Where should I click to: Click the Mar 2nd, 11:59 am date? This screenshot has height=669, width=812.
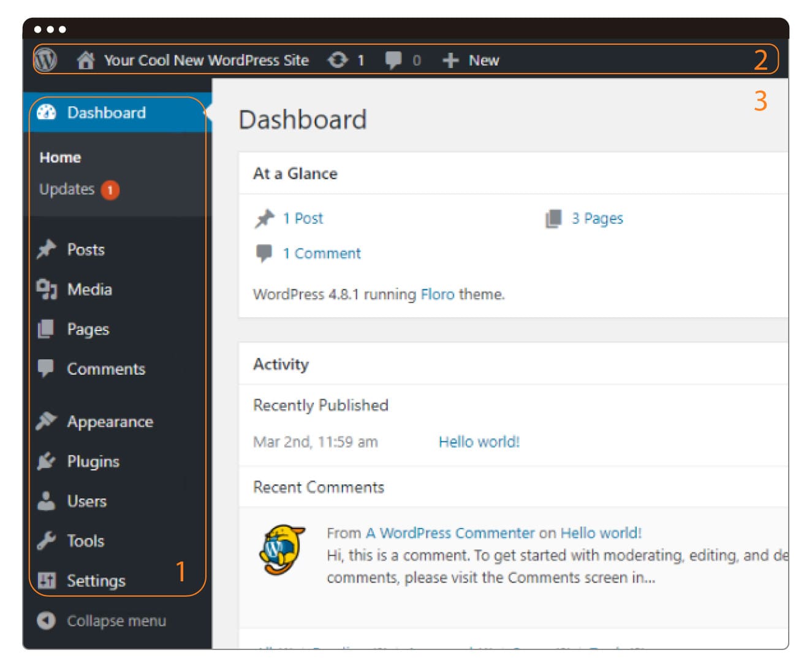(316, 442)
